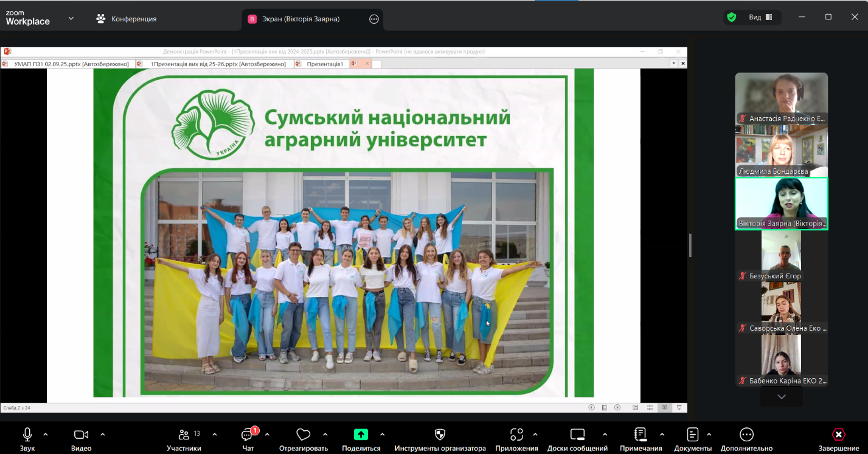Screen dimensions: 868x454
Task: Expand arrow next to Документы
Action: click(709, 435)
